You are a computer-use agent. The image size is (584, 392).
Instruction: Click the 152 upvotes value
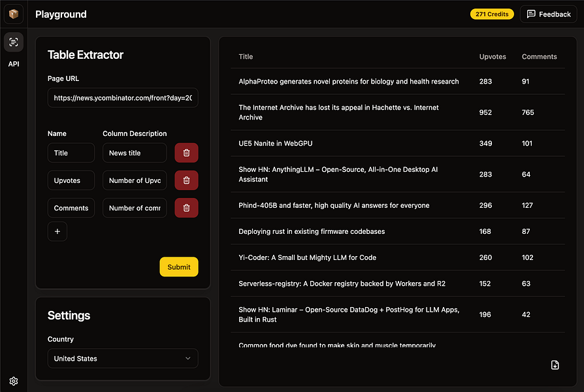[485, 284]
